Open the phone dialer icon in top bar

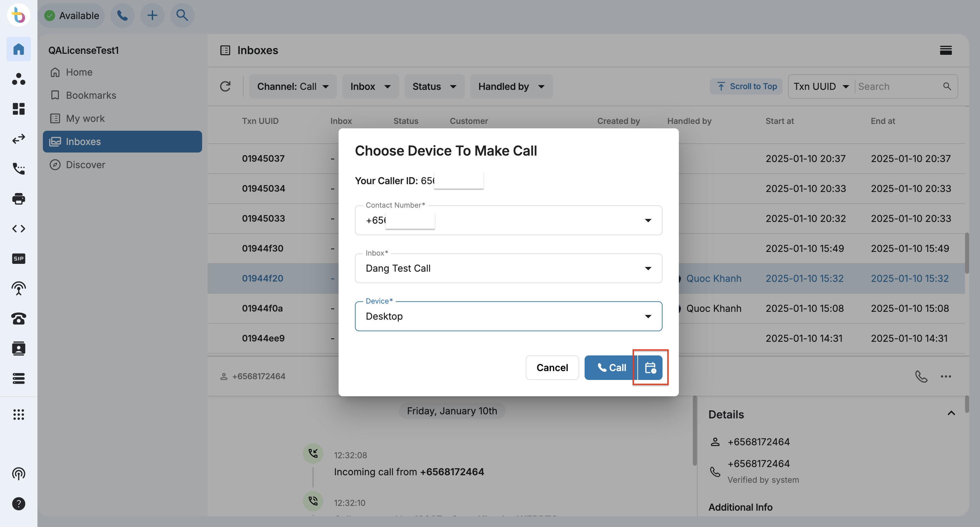(122, 16)
